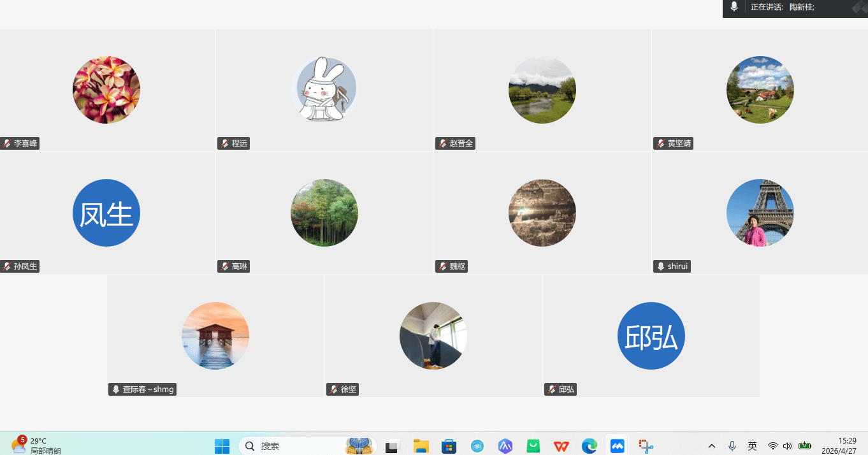Toggle the 英 input language indicator

click(752, 446)
